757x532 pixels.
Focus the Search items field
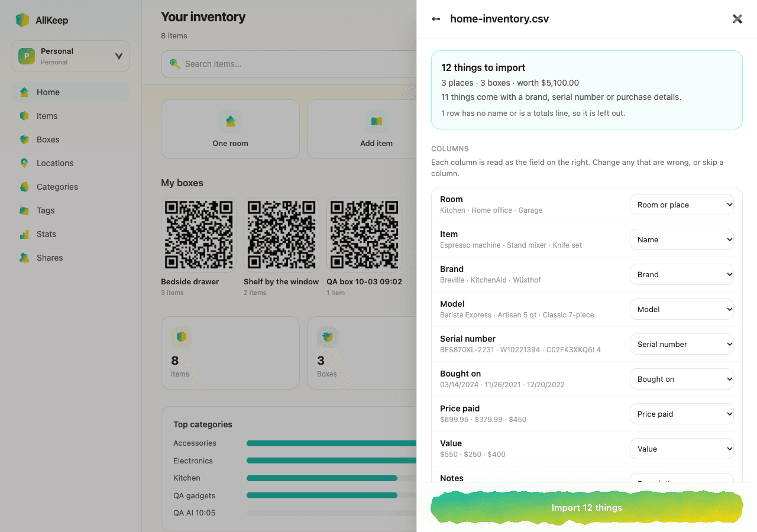click(x=289, y=64)
